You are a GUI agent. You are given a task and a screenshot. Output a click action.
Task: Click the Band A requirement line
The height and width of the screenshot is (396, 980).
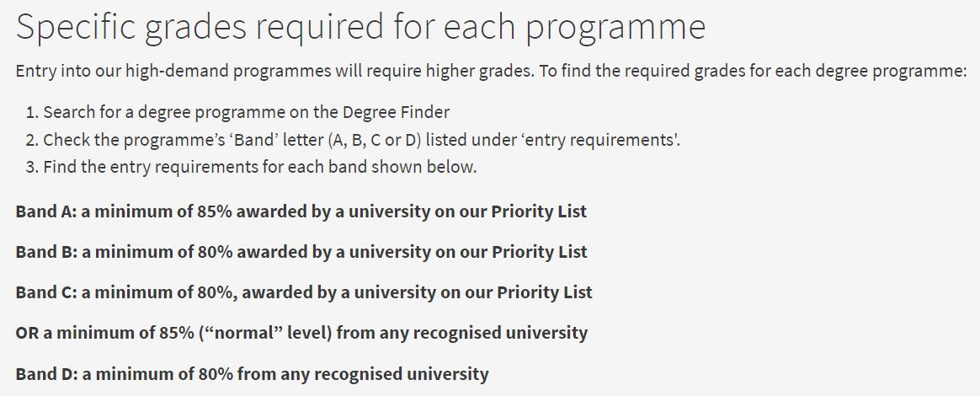[301, 211]
